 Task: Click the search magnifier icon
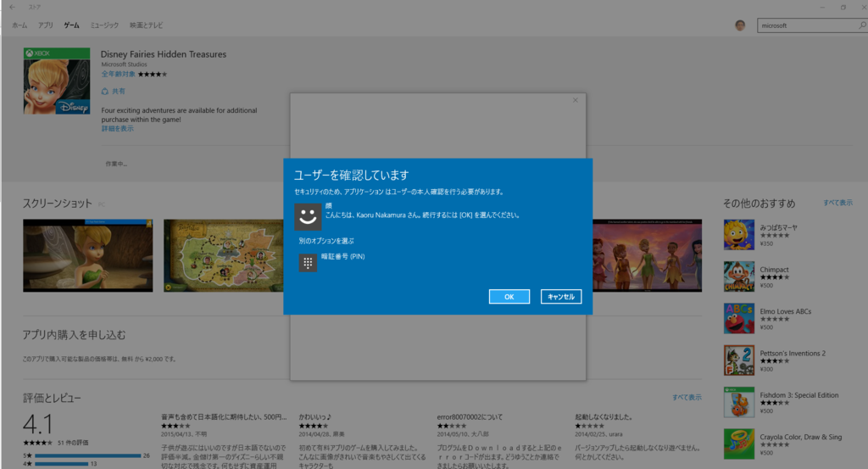click(x=862, y=25)
